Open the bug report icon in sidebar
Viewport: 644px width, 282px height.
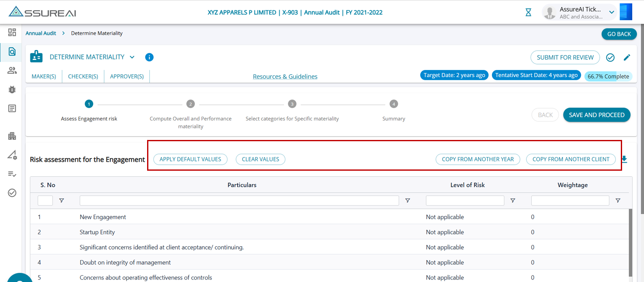[12, 89]
